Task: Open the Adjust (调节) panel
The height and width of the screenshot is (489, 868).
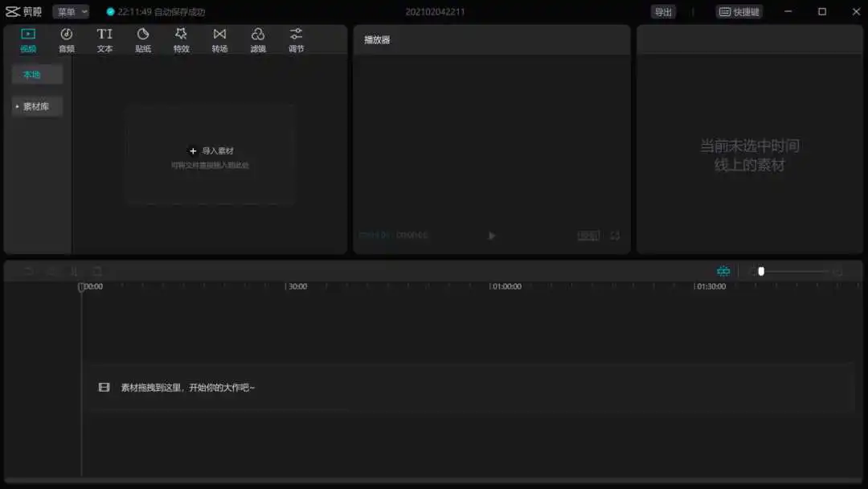Action: 297,39
